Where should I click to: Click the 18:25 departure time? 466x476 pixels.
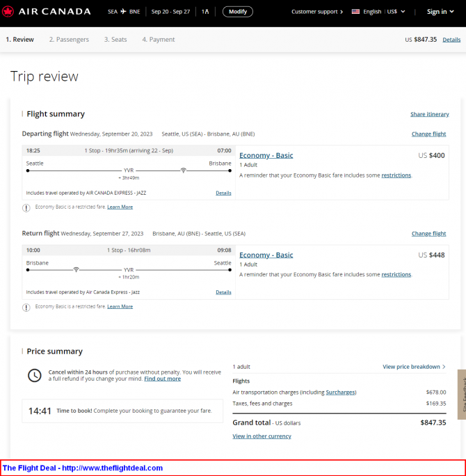(33, 150)
